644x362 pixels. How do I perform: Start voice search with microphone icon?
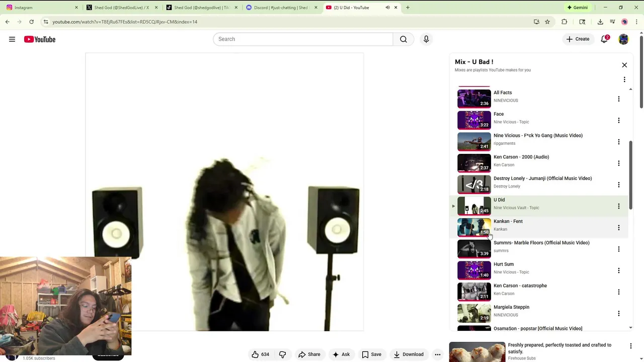pyautogui.click(x=426, y=39)
